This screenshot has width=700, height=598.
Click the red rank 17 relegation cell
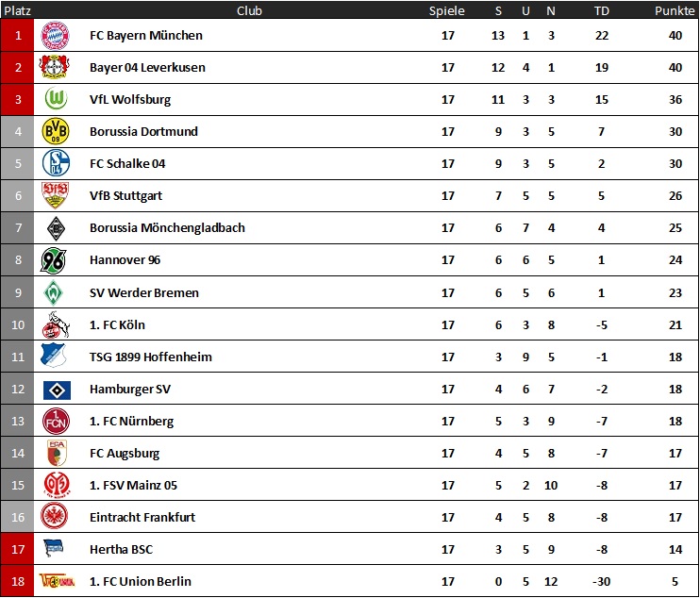17,549
